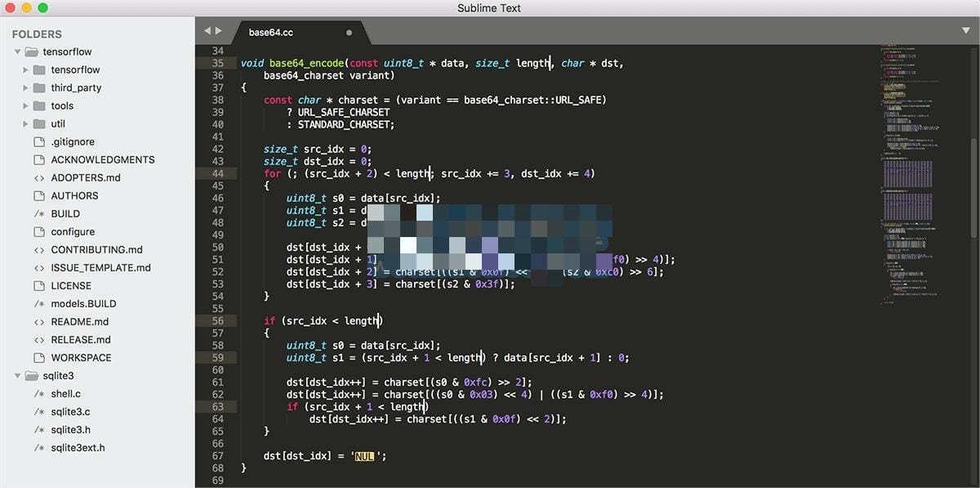This screenshot has height=488, width=980.
Task: Click the configure file icon
Action: pyautogui.click(x=38, y=231)
